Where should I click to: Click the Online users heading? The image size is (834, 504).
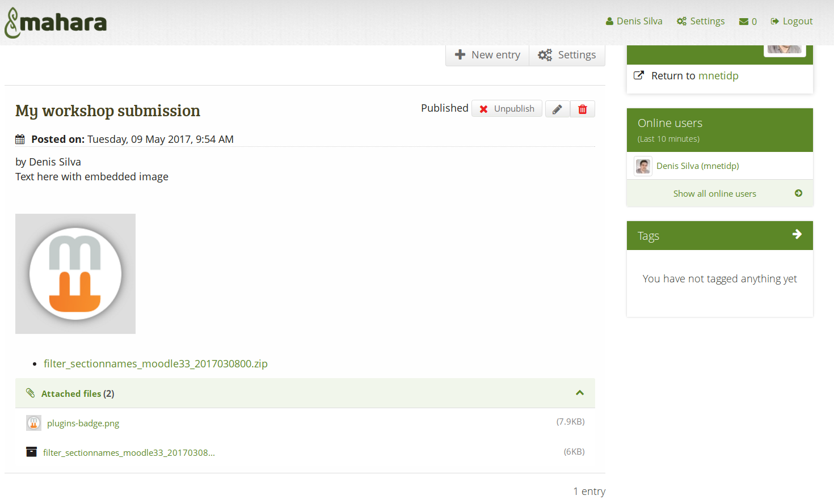669,123
